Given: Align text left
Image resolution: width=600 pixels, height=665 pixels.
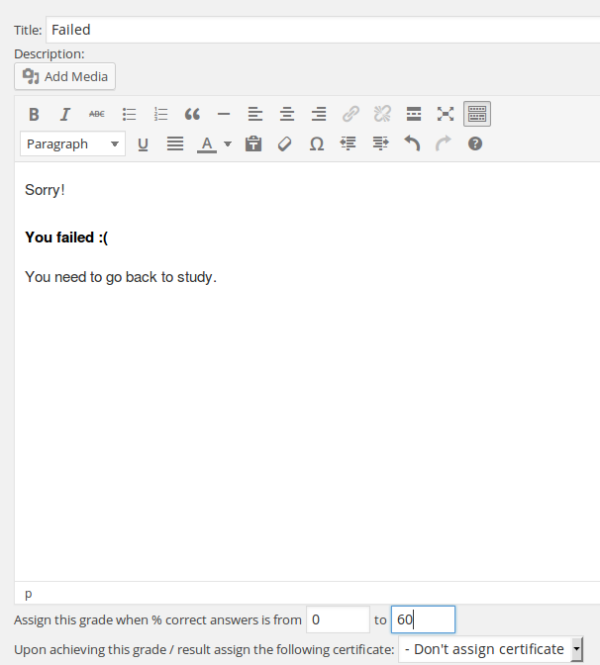Looking at the screenshot, I should pyautogui.click(x=255, y=114).
